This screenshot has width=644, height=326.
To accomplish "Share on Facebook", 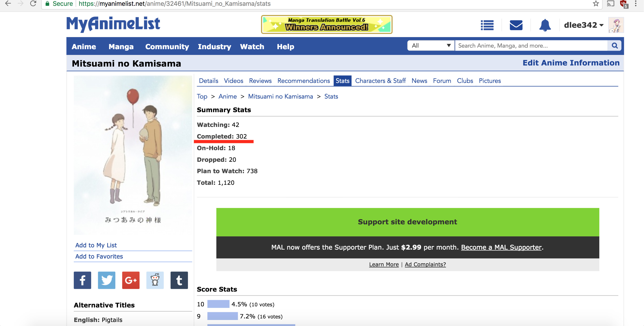I will pyautogui.click(x=82, y=280).
